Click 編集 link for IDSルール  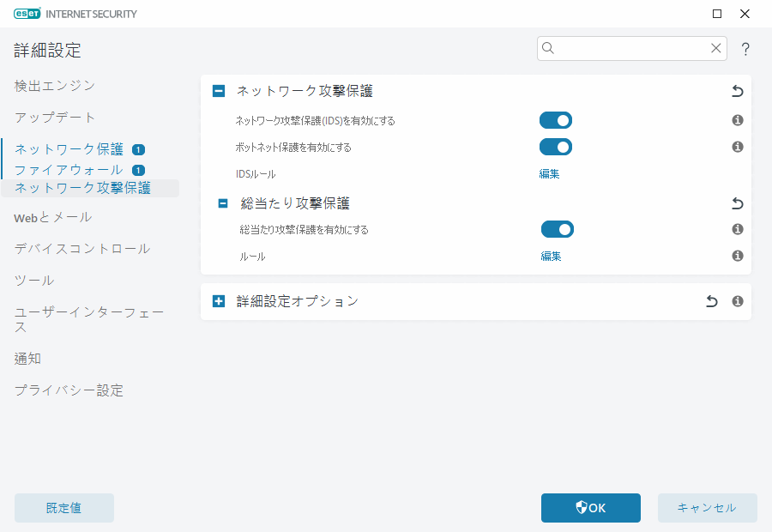tap(549, 174)
